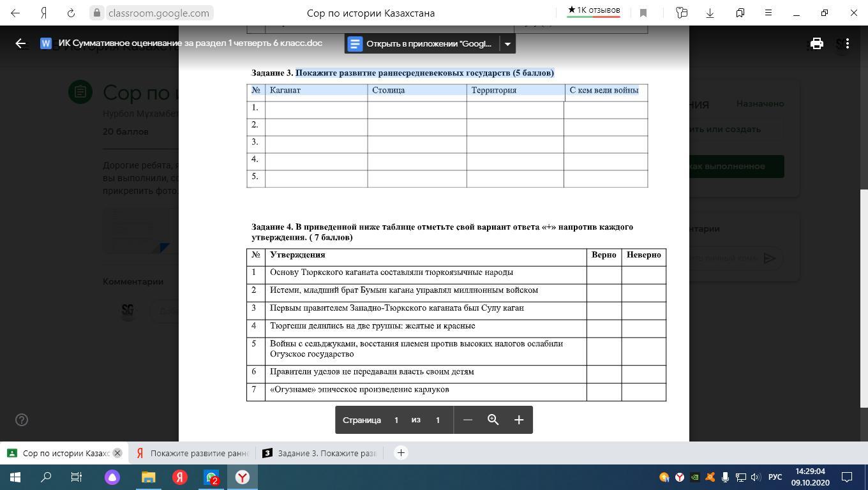Open Windows search
This screenshot has width=868, height=490.
46,477
